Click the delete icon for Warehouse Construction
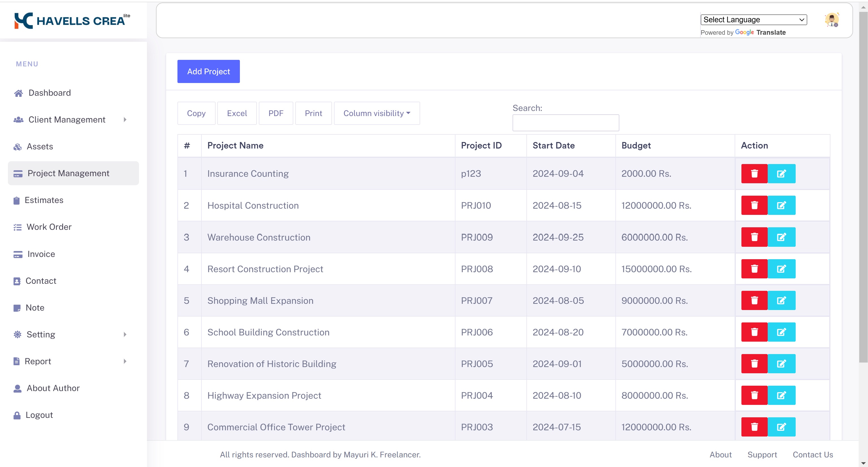868x467 pixels. pyautogui.click(x=754, y=237)
